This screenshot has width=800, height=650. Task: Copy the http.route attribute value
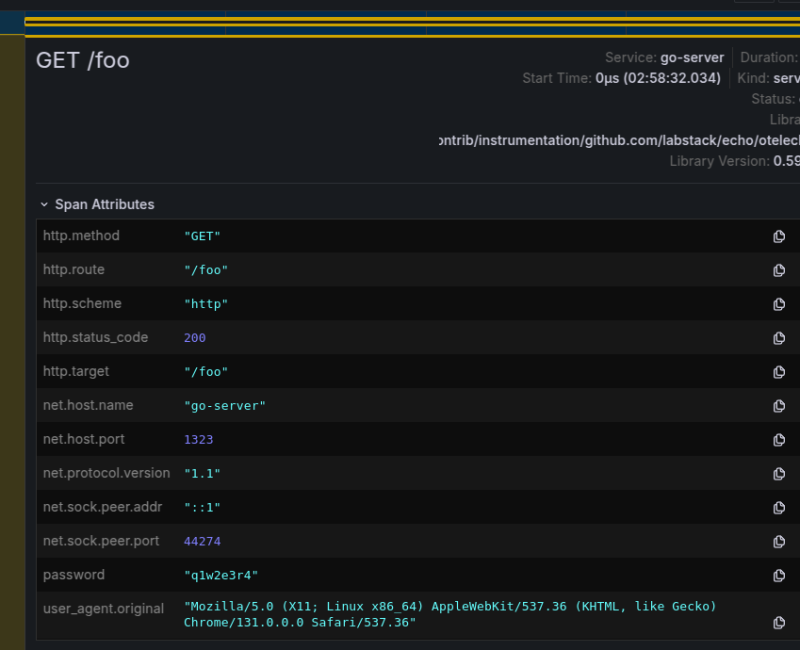[x=779, y=271]
